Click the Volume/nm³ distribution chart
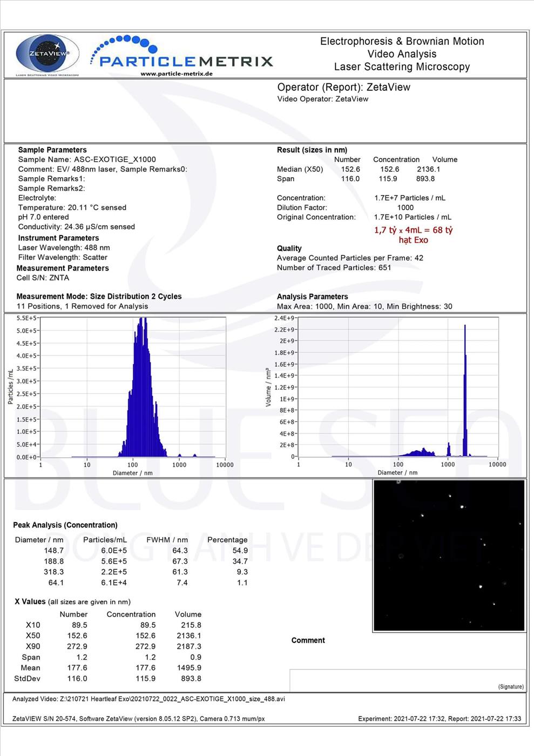Viewport: 534px width, 756px height. pos(398,387)
